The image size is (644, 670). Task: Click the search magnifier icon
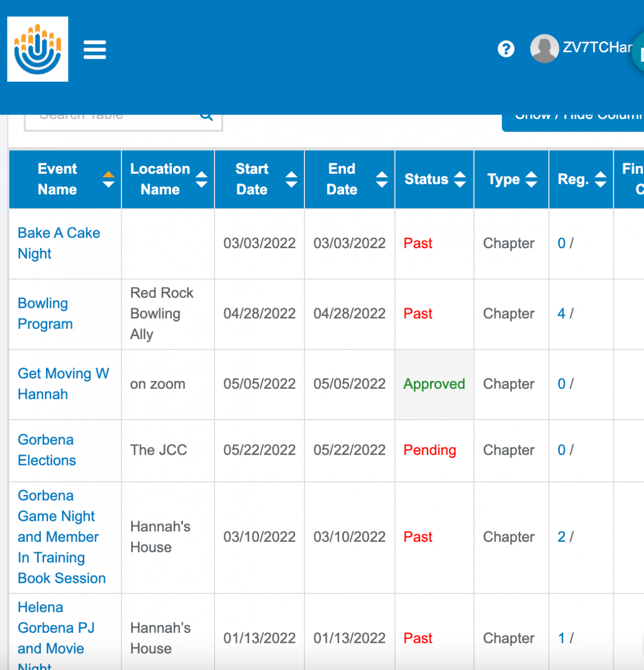tap(207, 116)
